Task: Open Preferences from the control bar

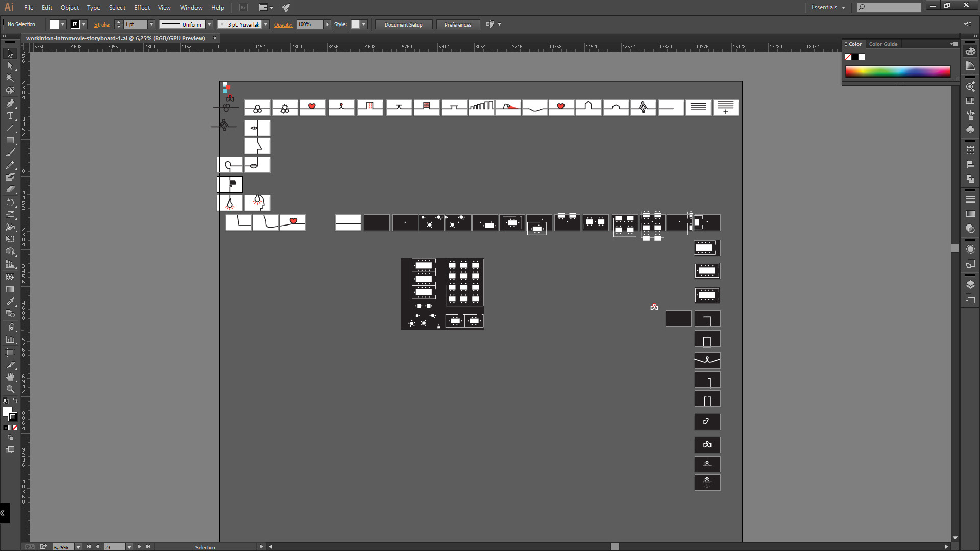Action: pyautogui.click(x=457, y=24)
